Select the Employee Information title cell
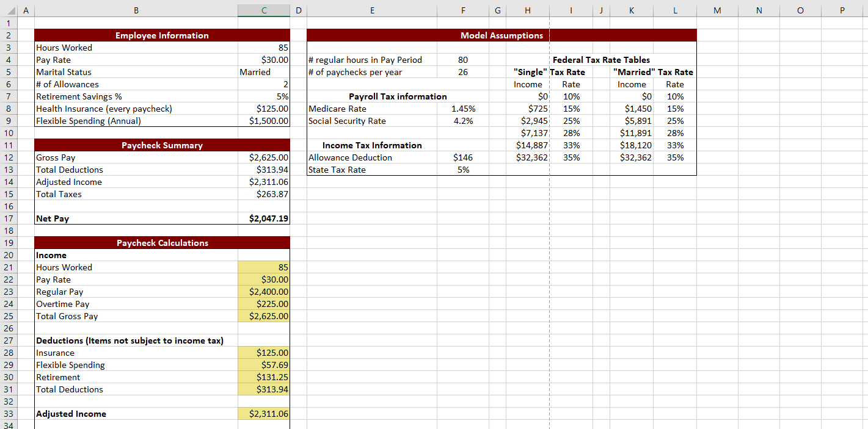The image size is (868, 429). tap(161, 35)
